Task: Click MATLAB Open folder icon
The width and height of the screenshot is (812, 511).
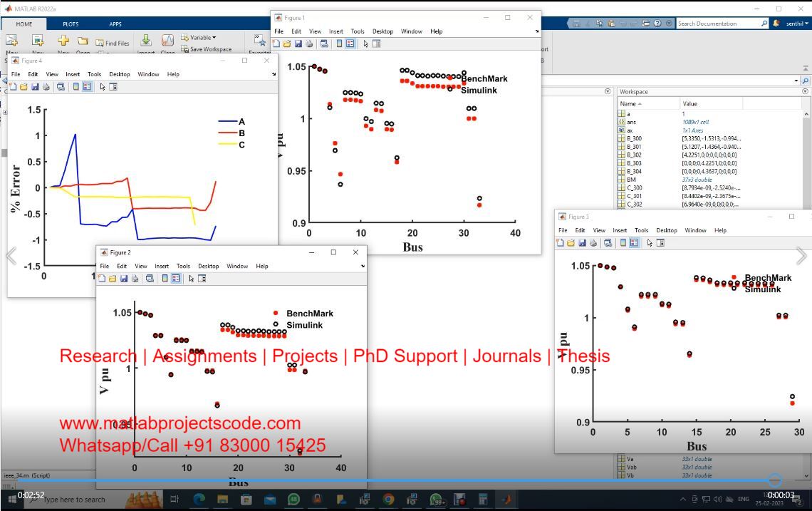Action: [83, 41]
